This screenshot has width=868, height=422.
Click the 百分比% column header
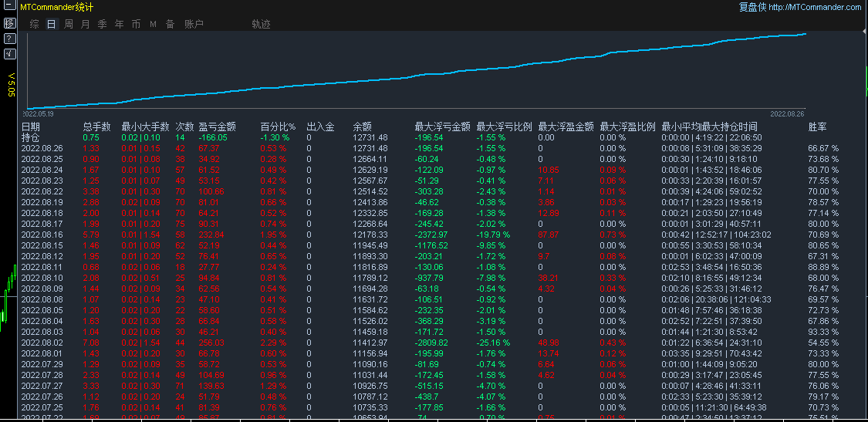click(279, 127)
